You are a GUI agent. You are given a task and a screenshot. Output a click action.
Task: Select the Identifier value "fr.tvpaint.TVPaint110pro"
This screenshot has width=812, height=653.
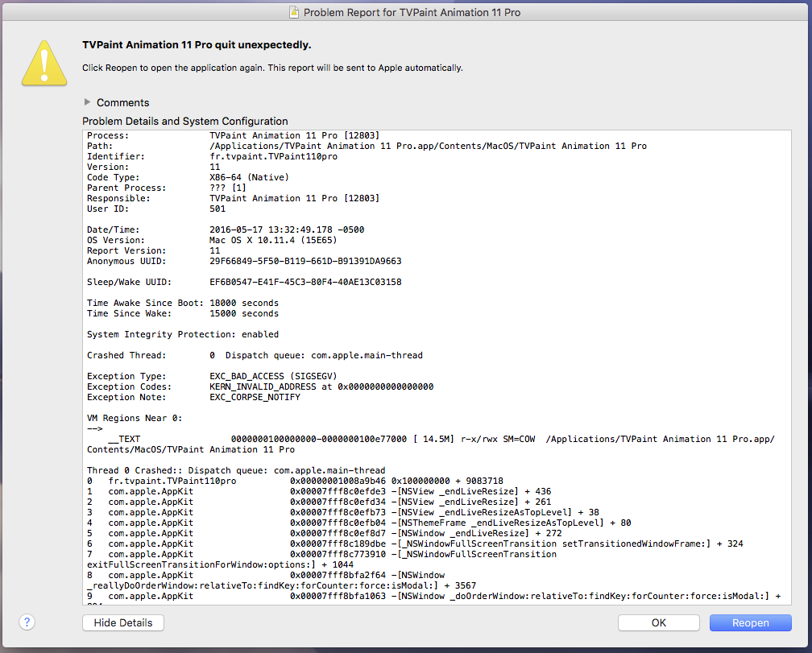273,156
